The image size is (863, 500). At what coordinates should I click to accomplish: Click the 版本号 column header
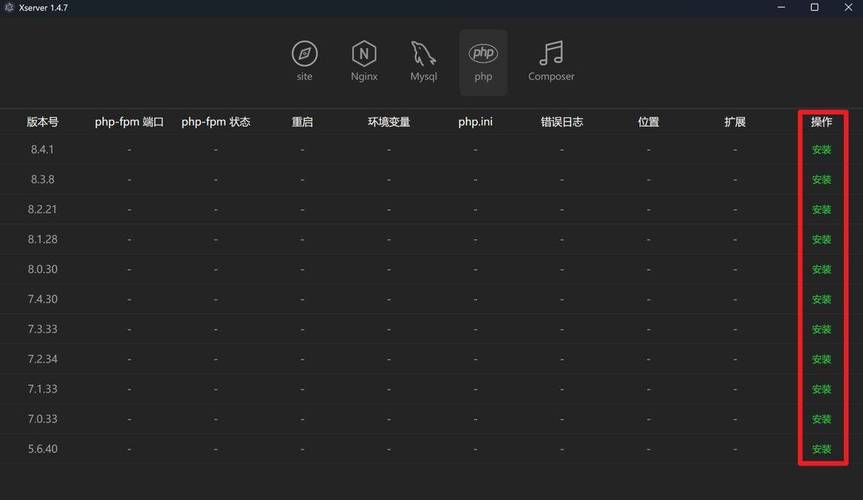coord(42,122)
